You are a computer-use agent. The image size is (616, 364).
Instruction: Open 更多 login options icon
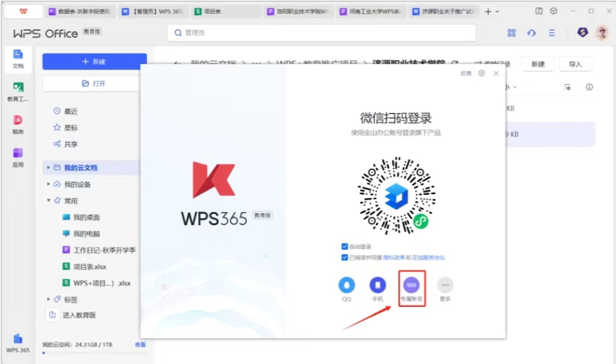445,285
